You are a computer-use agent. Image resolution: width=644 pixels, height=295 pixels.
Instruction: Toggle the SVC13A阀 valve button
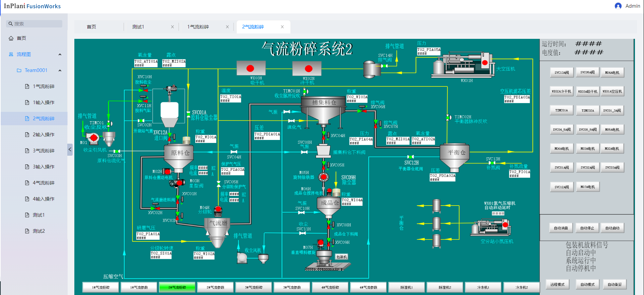coord(561,72)
